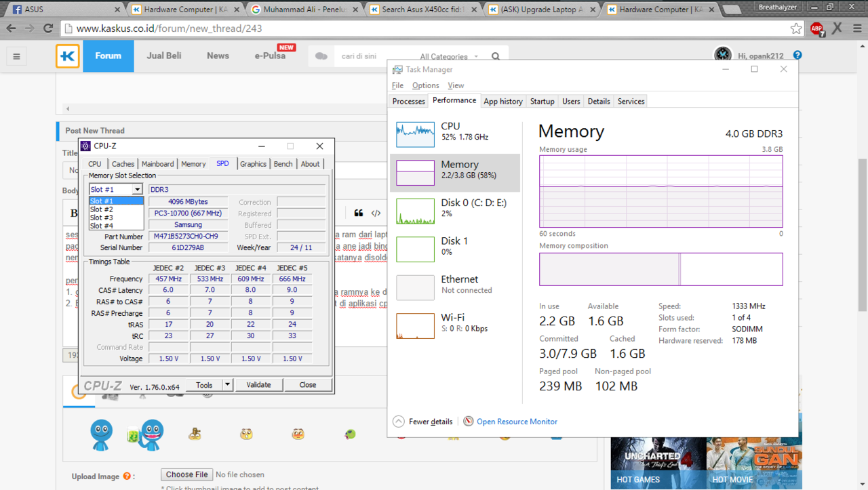Click the Choose File upload button
Viewport: 868px width, 490px height.
point(186,474)
